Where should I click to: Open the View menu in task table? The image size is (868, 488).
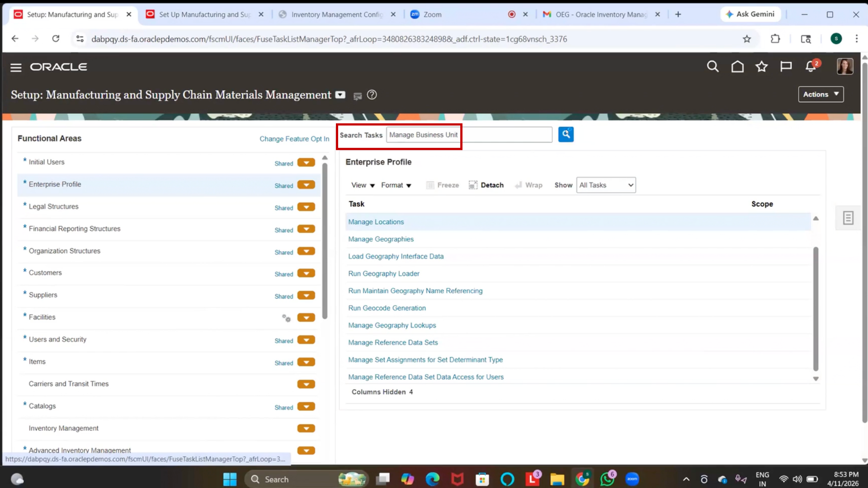pyautogui.click(x=363, y=185)
